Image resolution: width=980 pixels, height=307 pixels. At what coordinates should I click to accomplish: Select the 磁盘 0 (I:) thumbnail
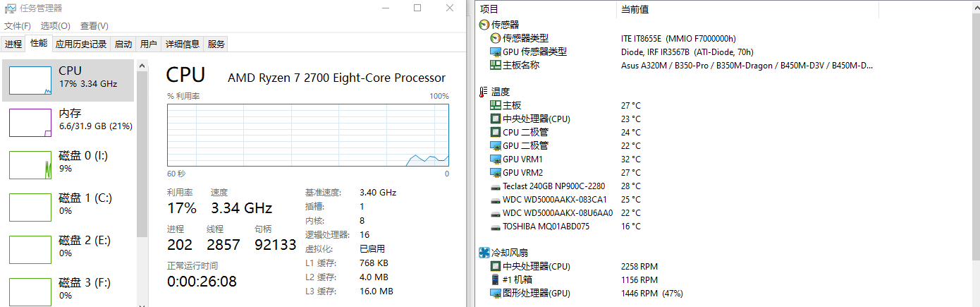click(30, 164)
